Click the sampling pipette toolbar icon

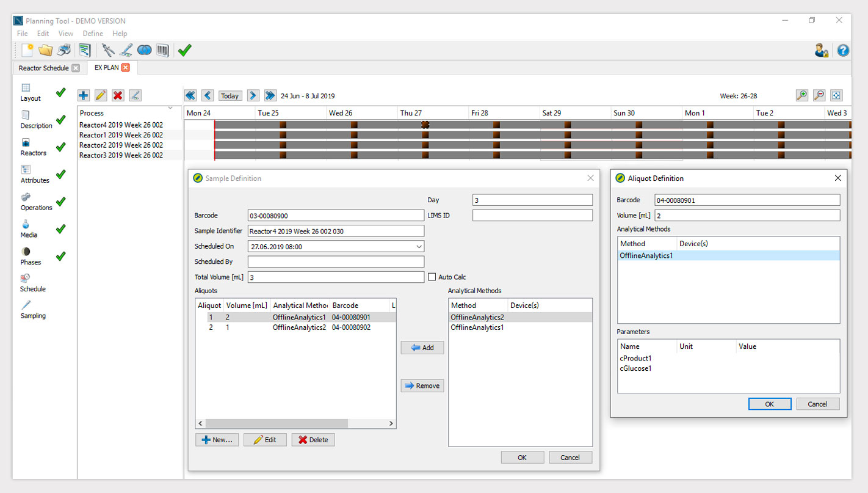point(126,50)
